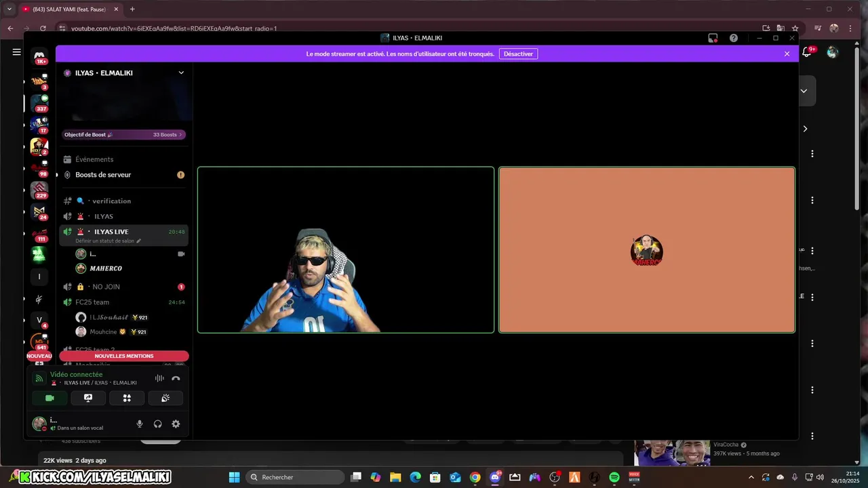Viewport: 868px width, 488px height.
Task: Open a new Chrome tab
Action: pos(132,9)
